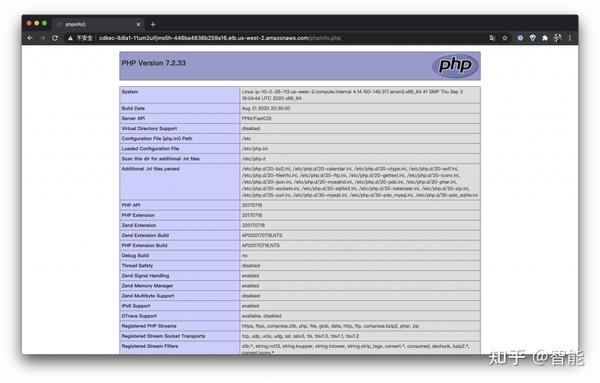This screenshot has height=383, width=600.
Task: Select the /etc/php.d value
Action: pos(254,158)
